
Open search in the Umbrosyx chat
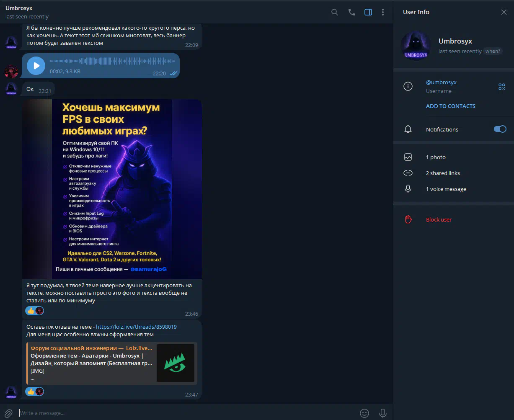[335, 12]
